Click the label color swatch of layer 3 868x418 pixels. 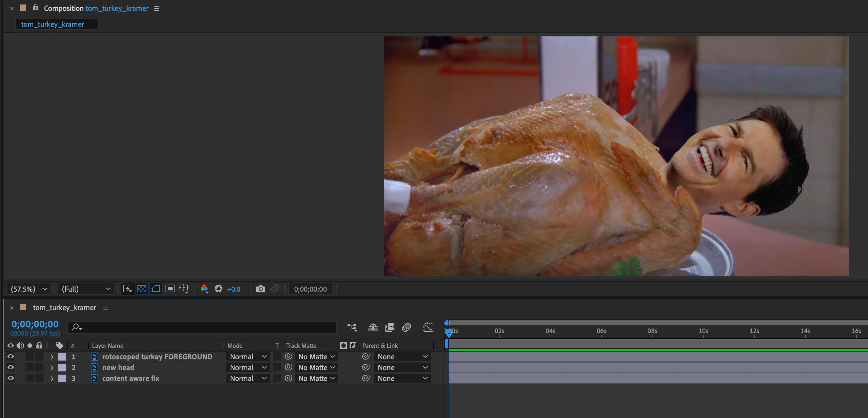pyautogui.click(x=62, y=378)
